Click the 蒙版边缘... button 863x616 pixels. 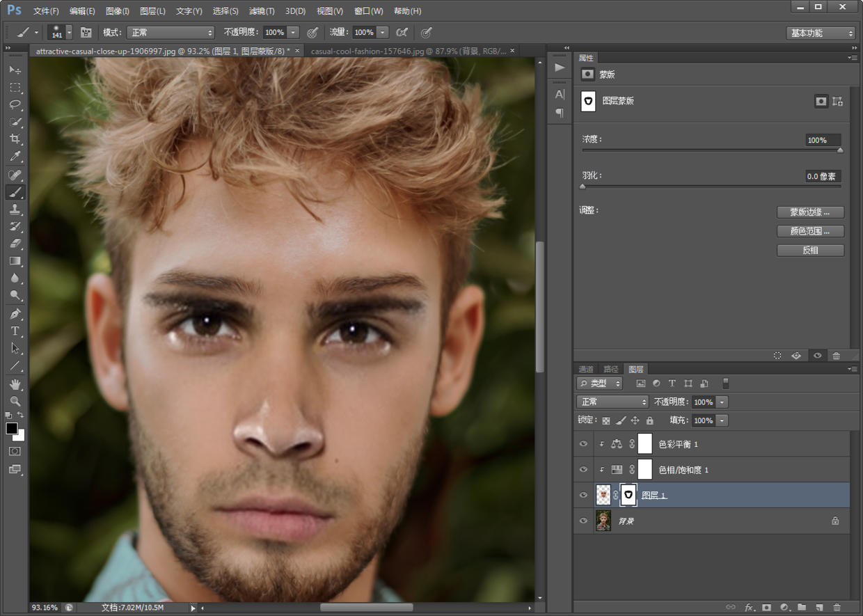[x=810, y=212]
